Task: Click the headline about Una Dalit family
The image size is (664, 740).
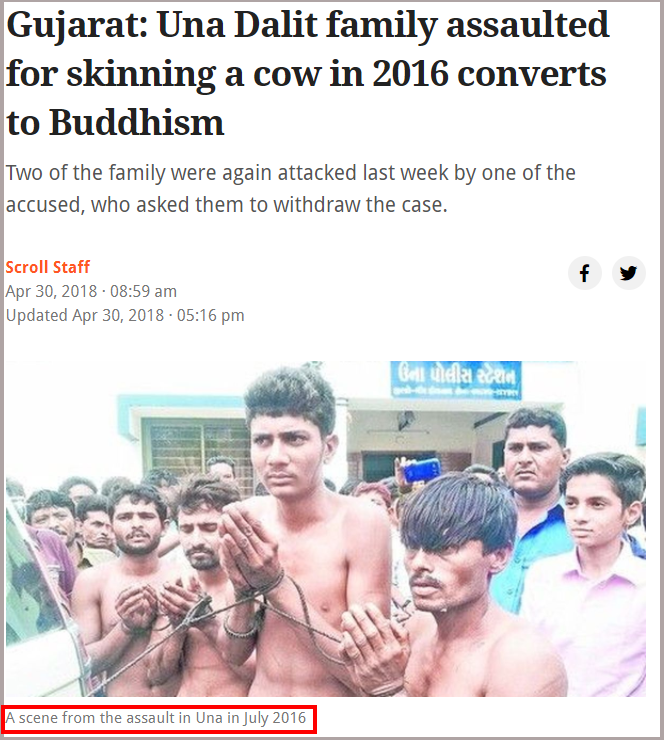Action: [308, 74]
